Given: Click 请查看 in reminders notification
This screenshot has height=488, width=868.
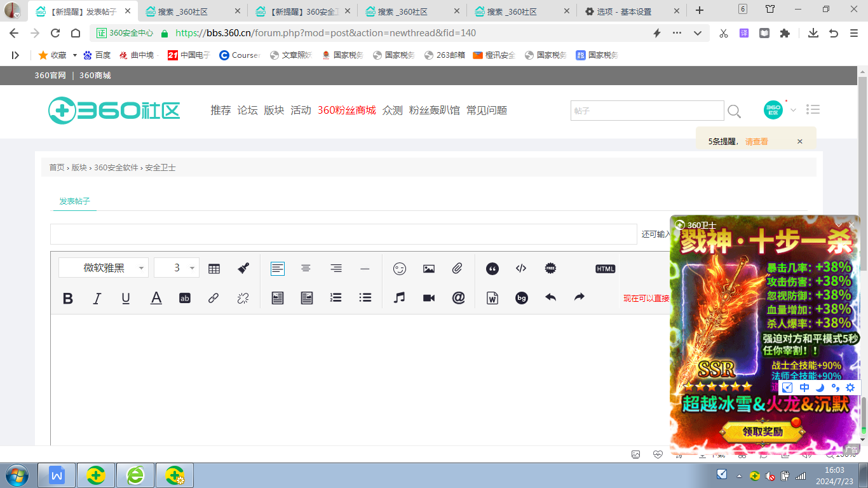Looking at the screenshot, I should (x=757, y=142).
